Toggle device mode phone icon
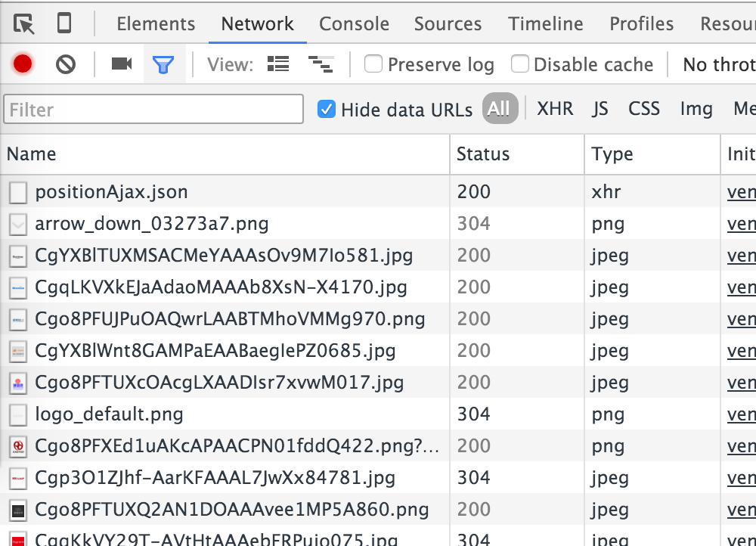 pyautogui.click(x=64, y=24)
